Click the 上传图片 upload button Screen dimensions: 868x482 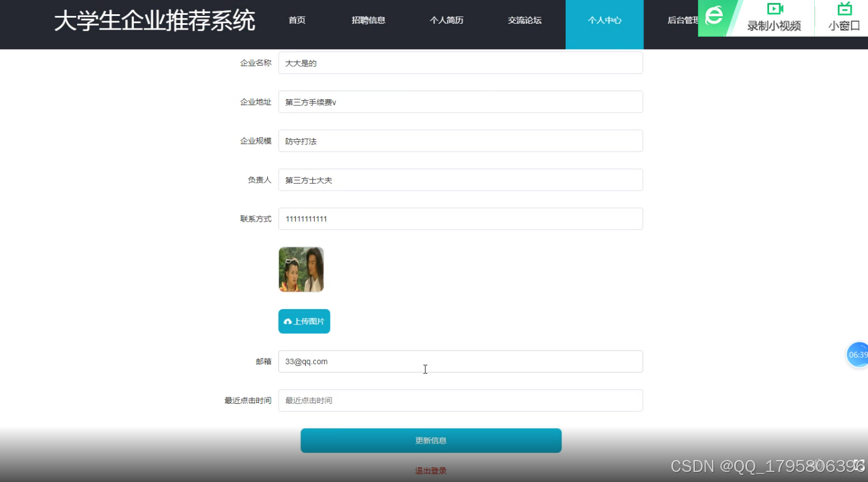[x=304, y=321]
